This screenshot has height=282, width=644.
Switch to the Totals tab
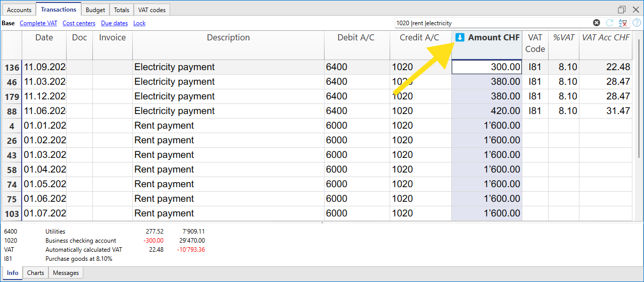[x=121, y=10]
